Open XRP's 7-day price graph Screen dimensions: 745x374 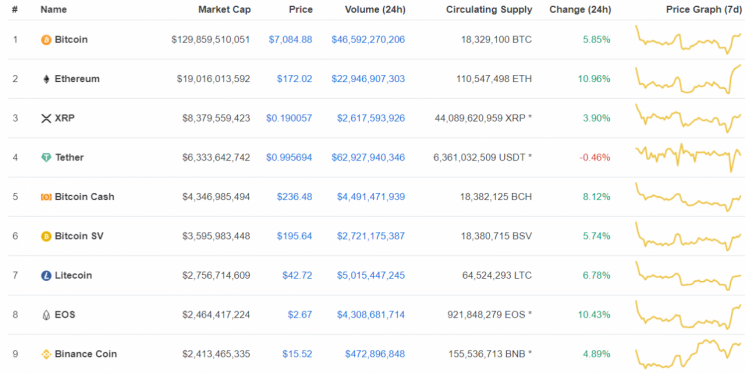pyautogui.click(x=688, y=118)
